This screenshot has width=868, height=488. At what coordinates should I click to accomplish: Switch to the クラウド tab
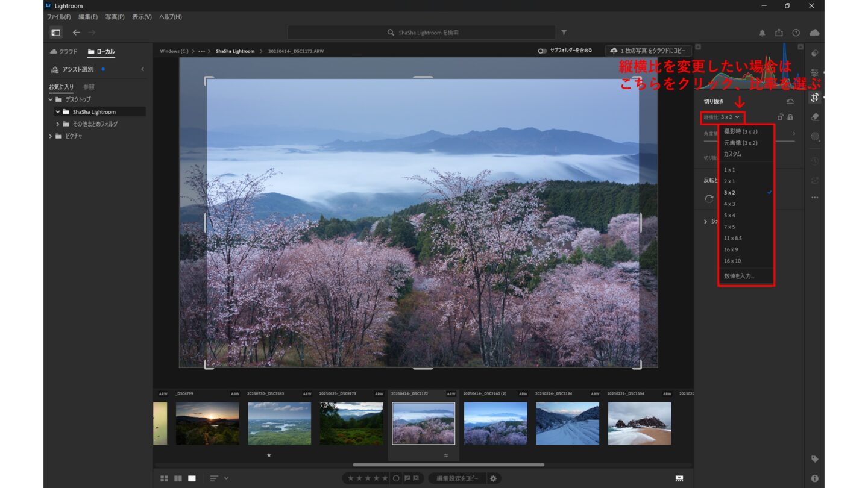[x=64, y=52]
